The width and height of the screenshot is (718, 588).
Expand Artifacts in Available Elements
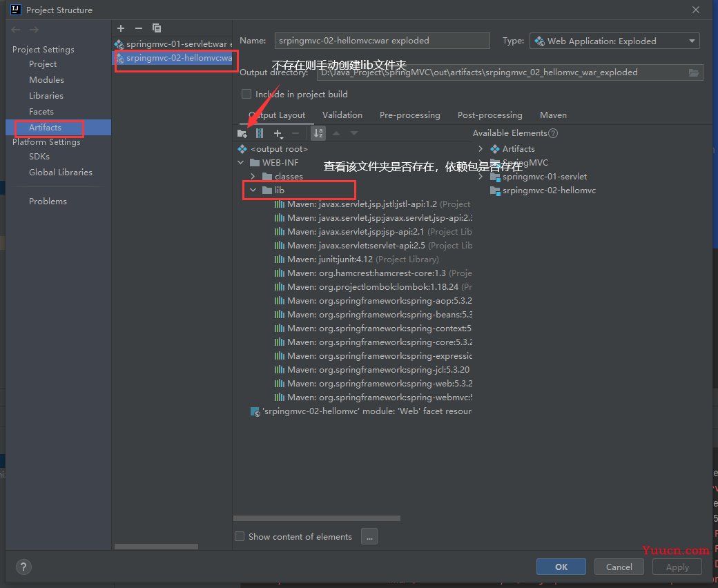481,149
